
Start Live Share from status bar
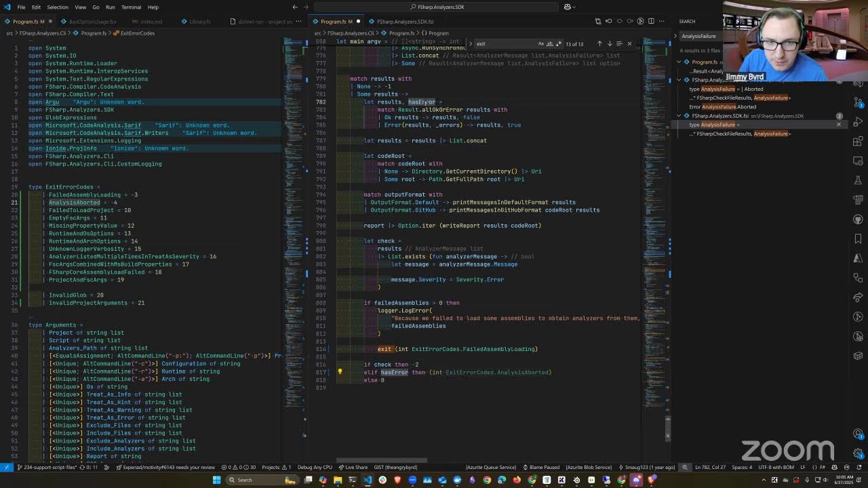coord(353,467)
